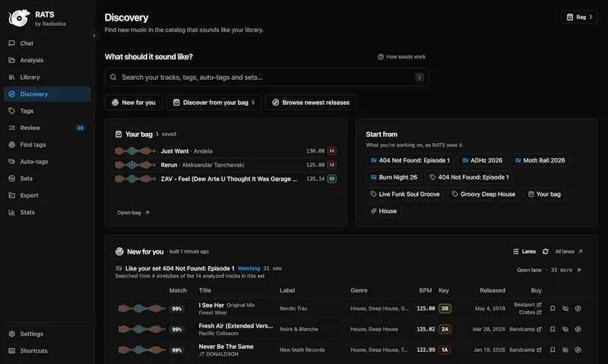Click the RATS logo

point(19,17)
